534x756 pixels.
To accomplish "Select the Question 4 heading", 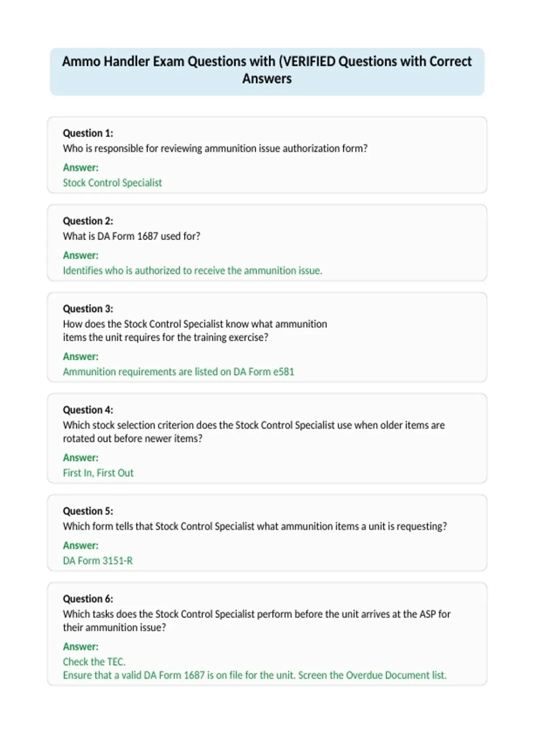I will pyautogui.click(x=88, y=410).
